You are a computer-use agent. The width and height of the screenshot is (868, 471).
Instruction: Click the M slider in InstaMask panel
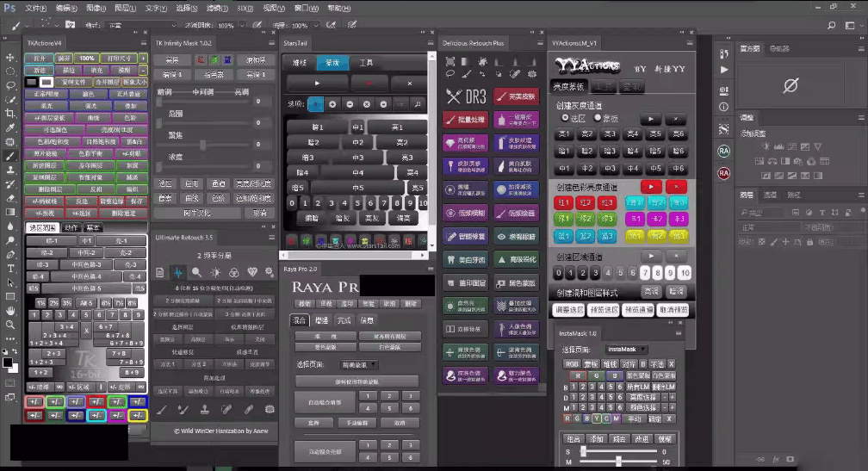[x=618, y=461]
